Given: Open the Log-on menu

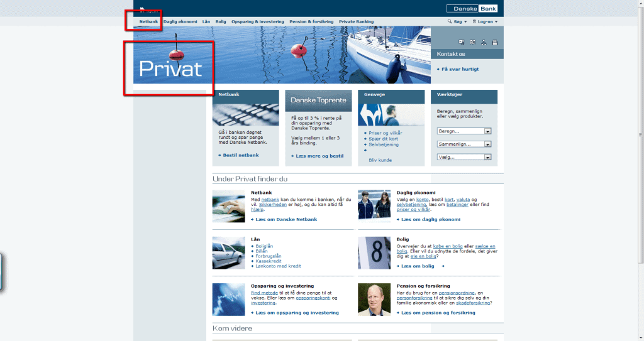Looking at the screenshot, I should pos(487,21).
